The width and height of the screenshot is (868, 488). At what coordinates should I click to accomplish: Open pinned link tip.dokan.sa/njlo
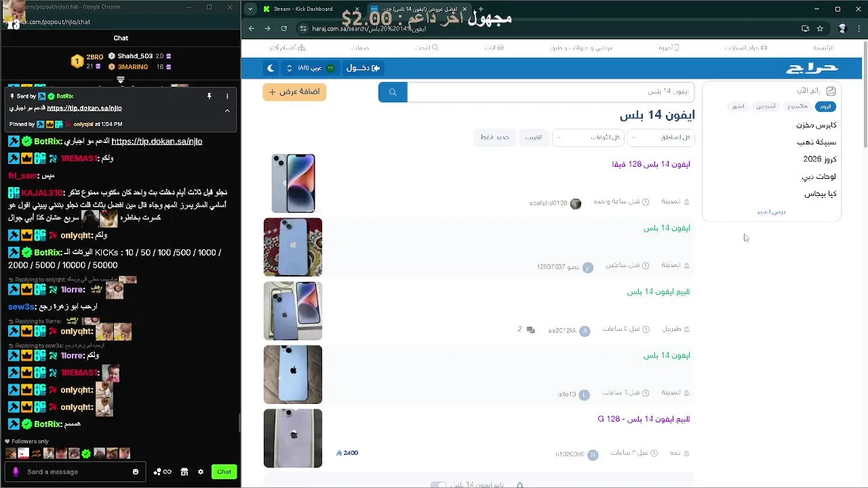point(84,108)
